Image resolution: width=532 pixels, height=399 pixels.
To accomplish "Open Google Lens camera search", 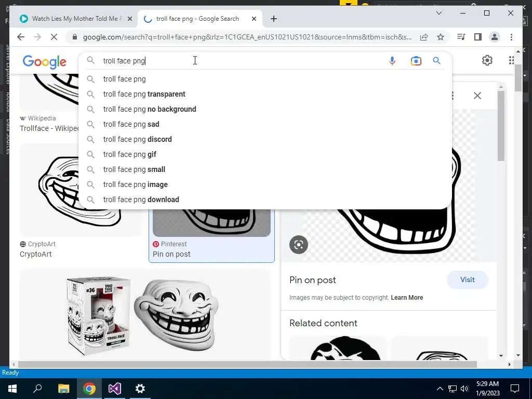I will click(x=416, y=61).
